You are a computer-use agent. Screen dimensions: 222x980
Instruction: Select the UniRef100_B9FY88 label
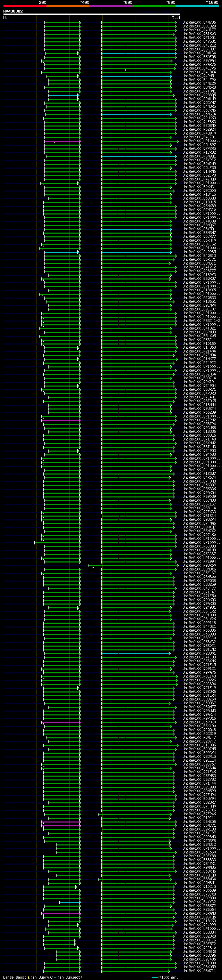point(199,856)
